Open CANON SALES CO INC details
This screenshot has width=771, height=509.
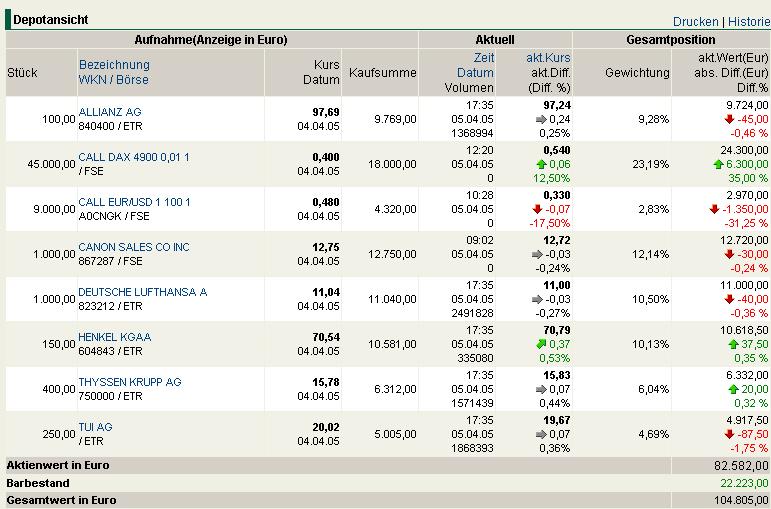134,247
